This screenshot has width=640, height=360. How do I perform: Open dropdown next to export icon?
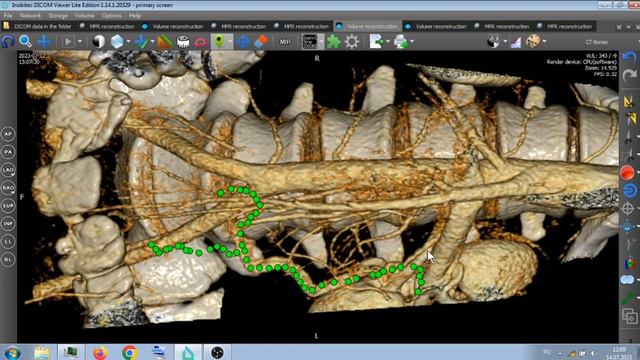click(387, 41)
